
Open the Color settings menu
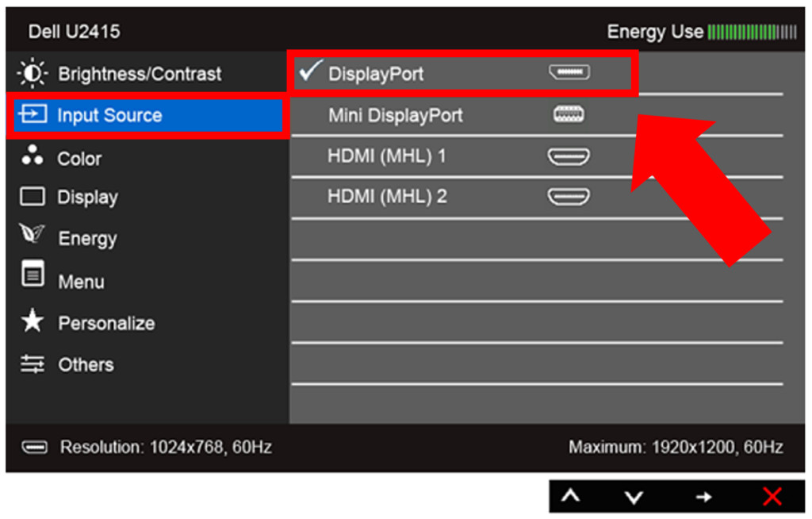click(147, 158)
